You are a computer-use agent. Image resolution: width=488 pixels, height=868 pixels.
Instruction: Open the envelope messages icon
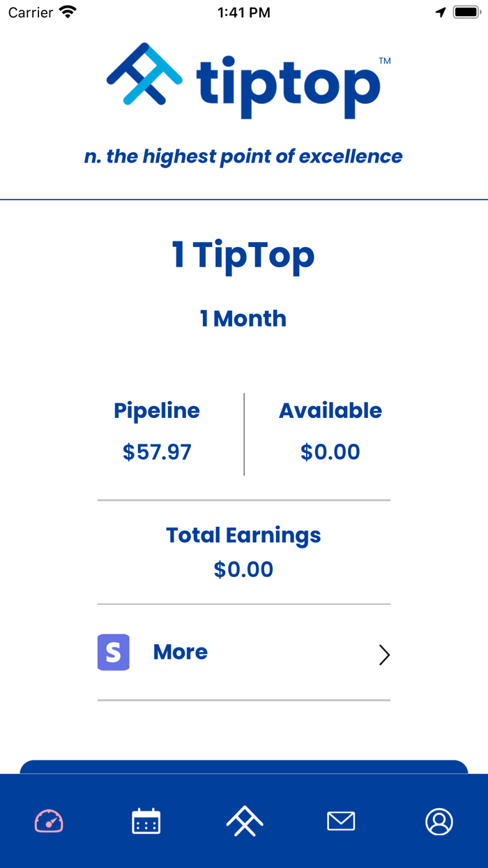[341, 821]
